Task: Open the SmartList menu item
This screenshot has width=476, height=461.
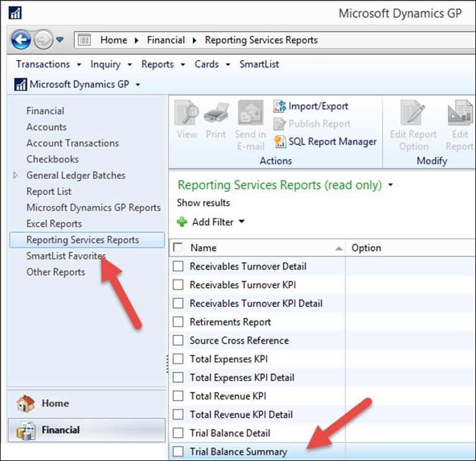Action: (x=259, y=64)
